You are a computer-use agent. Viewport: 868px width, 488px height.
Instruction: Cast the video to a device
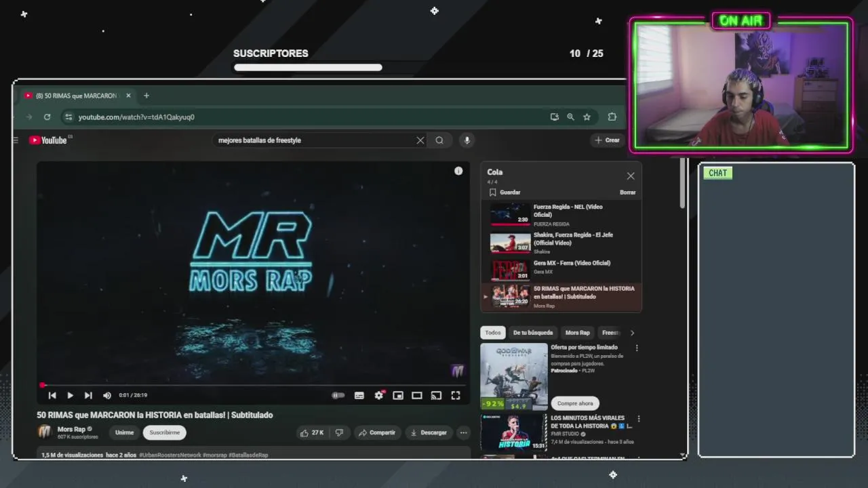(437, 395)
